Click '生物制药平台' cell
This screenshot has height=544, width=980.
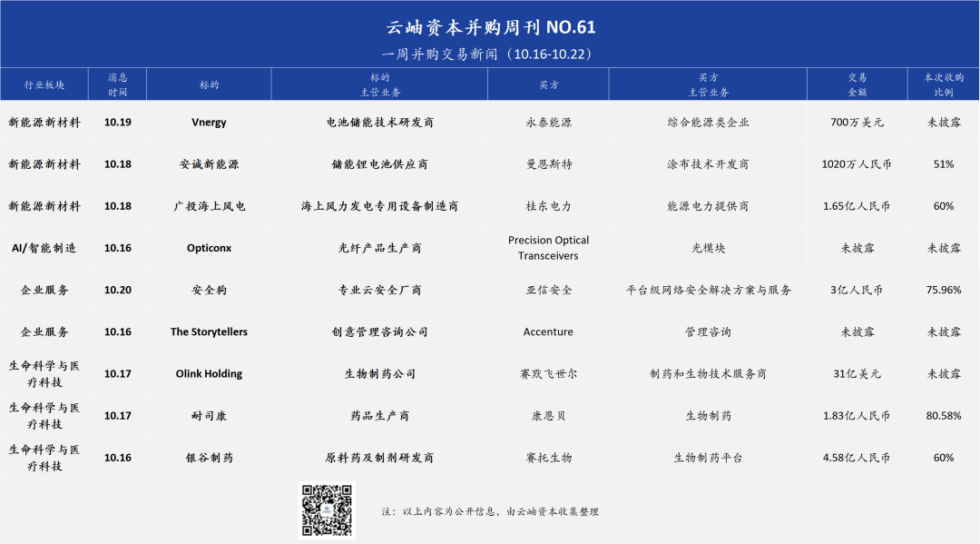click(708, 458)
